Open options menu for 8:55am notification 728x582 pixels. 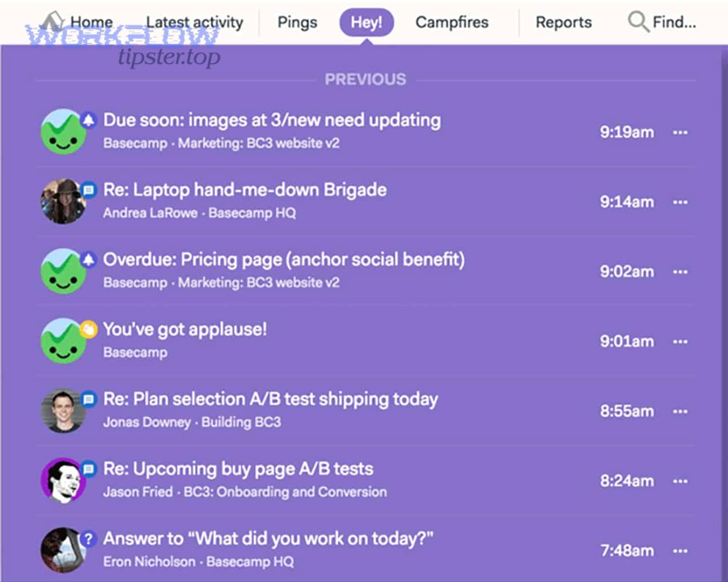tap(680, 411)
